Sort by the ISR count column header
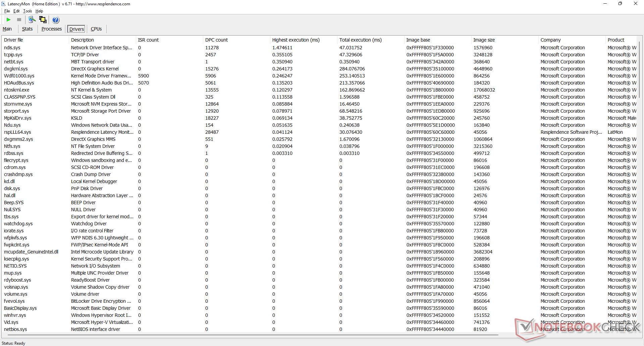 (169, 40)
